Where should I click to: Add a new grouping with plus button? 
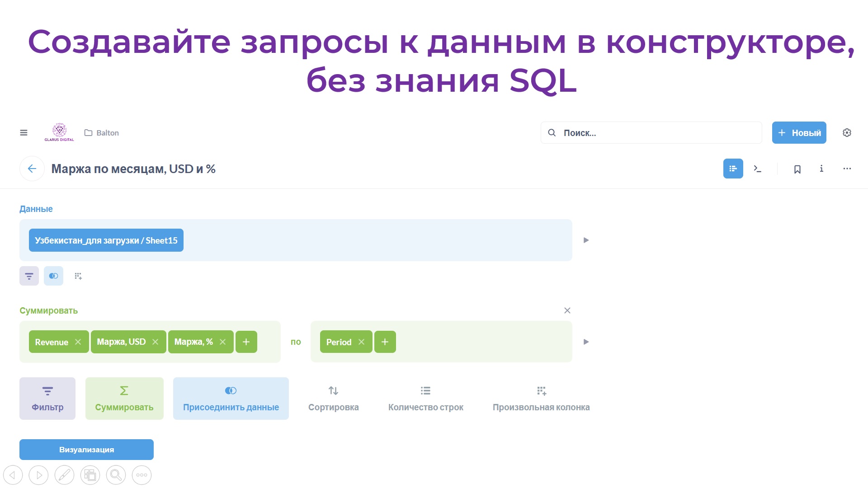point(385,342)
